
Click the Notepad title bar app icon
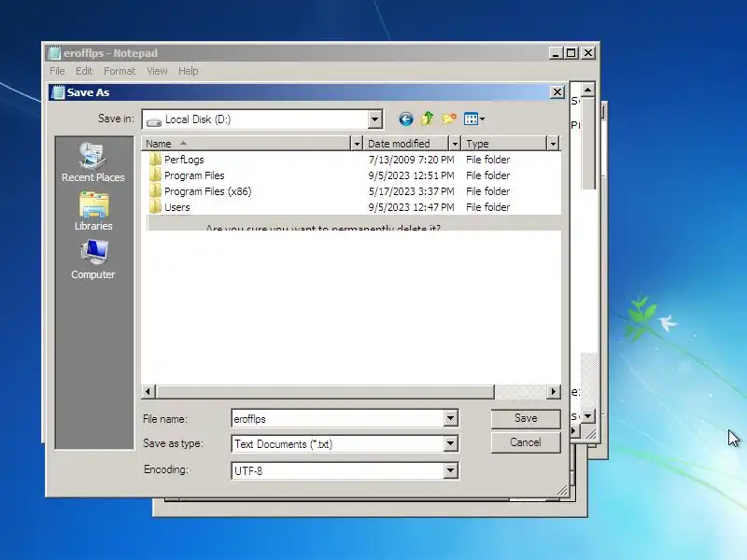click(55, 53)
